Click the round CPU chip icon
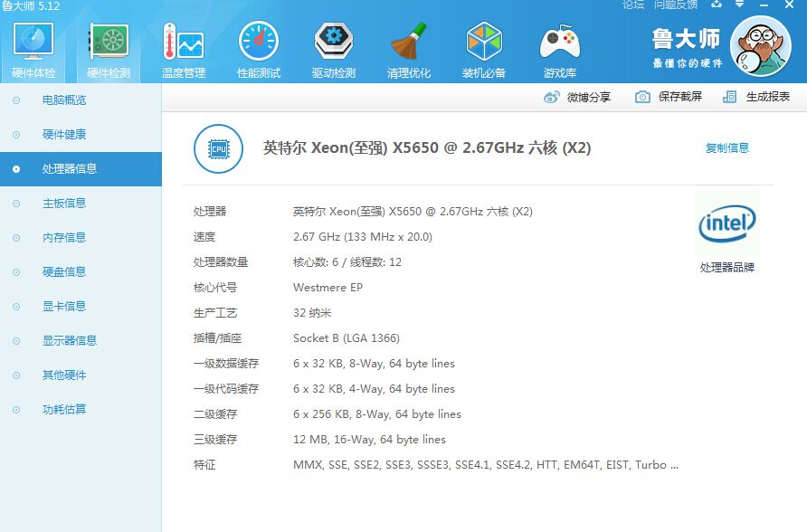The width and height of the screenshot is (807, 532). click(x=218, y=148)
